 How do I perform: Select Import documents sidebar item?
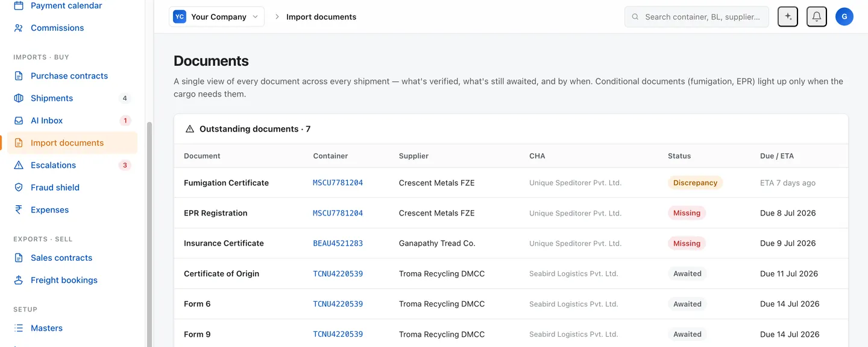coord(72,143)
